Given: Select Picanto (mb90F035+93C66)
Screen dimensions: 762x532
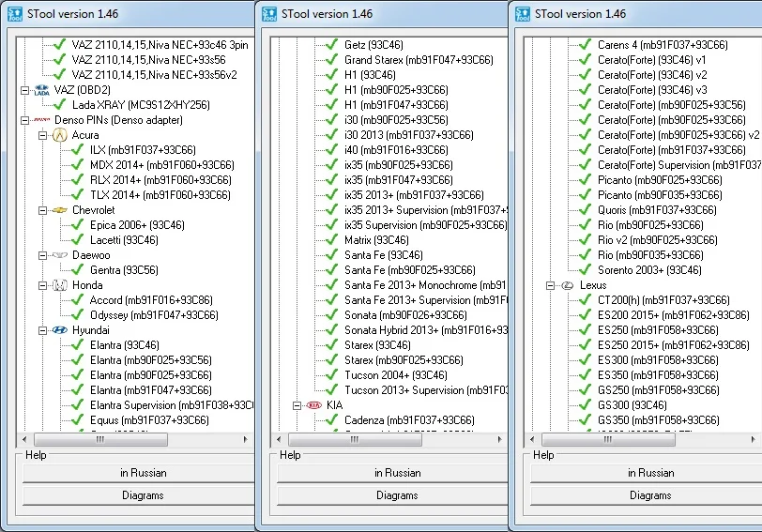Looking at the screenshot, I should click(x=660, y=195).
